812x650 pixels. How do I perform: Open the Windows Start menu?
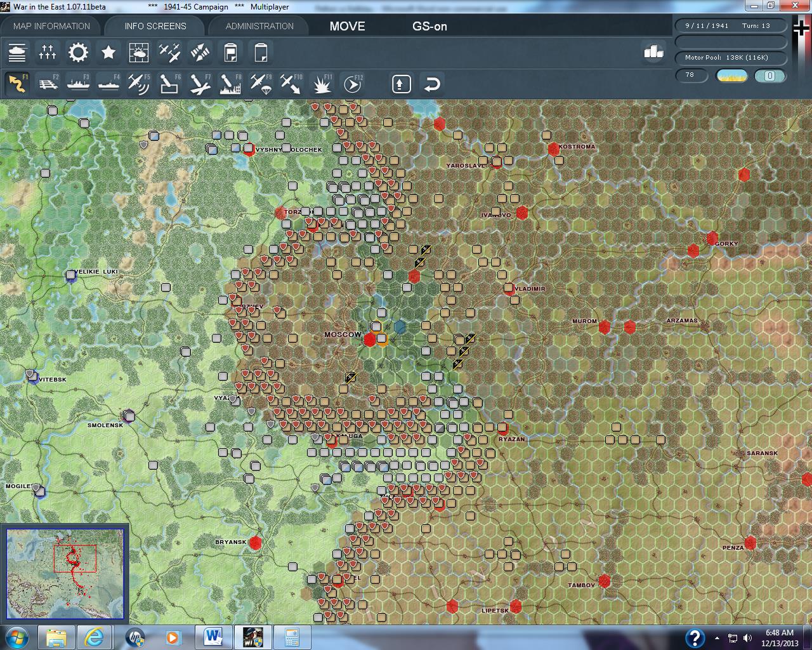click(16, 637)
